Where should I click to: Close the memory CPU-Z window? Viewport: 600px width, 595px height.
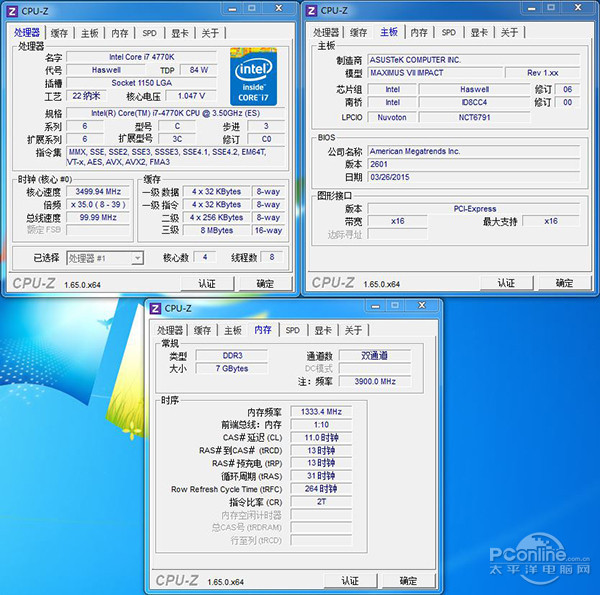point(422,306)
